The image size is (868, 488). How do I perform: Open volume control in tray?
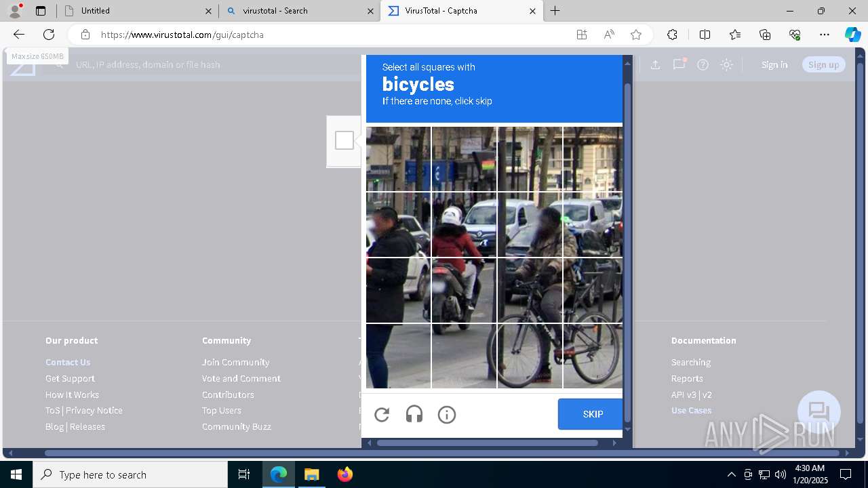(781, 474)
